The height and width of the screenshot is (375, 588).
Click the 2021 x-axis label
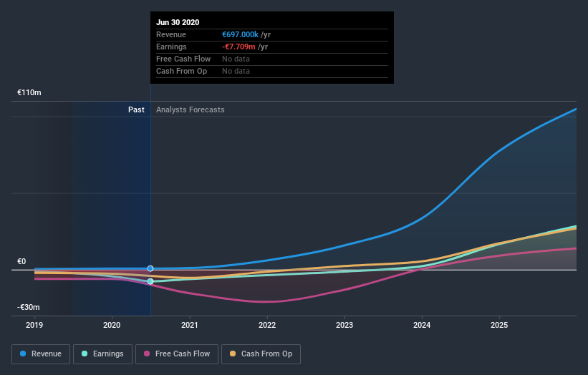(x=189, y=325)
